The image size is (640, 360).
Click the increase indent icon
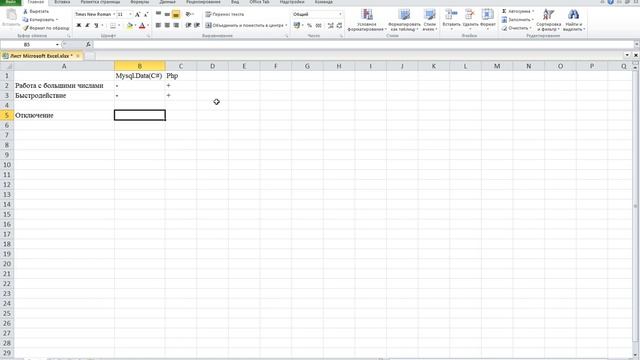(197, 25)
